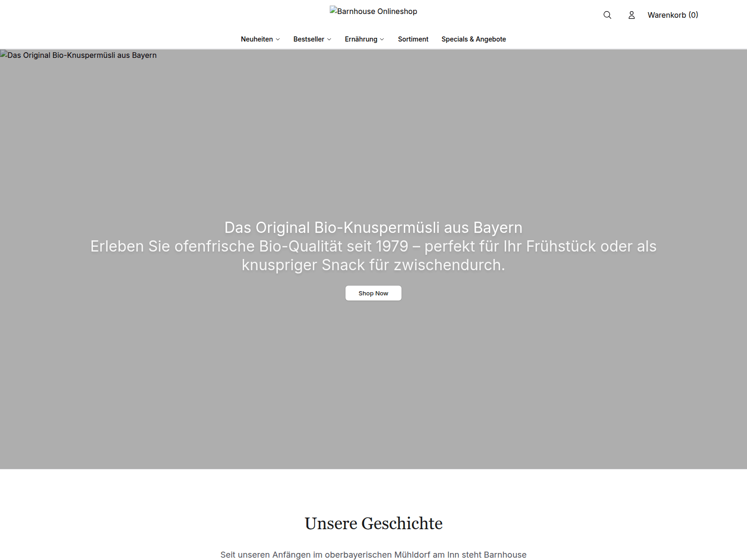This screenshot has width=747, height=560.
Task: Go to the Sortiment page
Action: click(413, 39)
